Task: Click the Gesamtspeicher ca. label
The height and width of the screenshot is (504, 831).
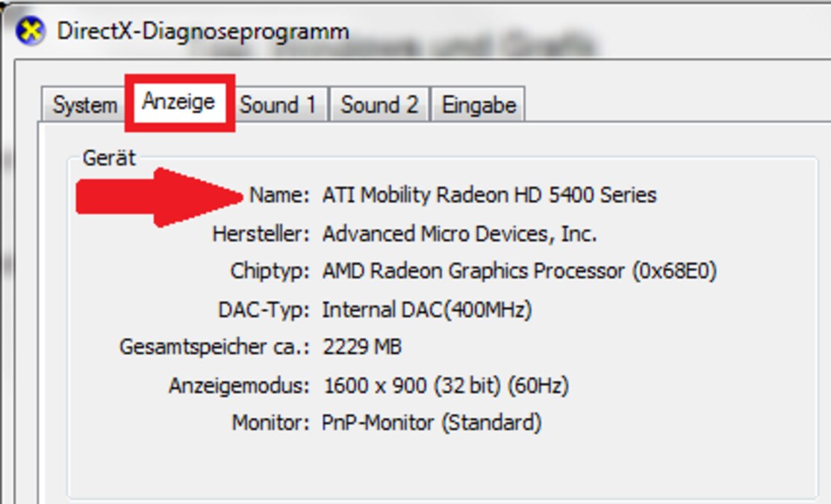Action: [x=214, y=347]
